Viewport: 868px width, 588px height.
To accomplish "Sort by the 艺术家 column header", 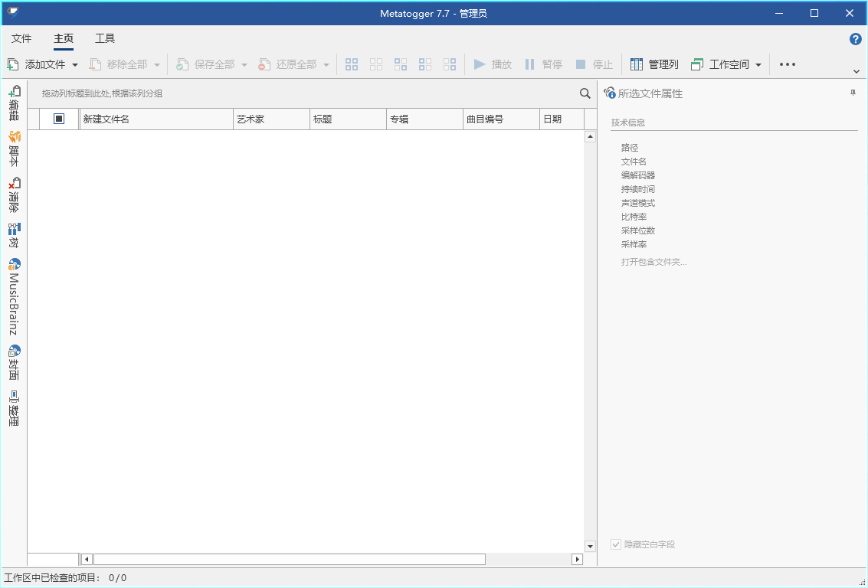I will pos(270,119).
